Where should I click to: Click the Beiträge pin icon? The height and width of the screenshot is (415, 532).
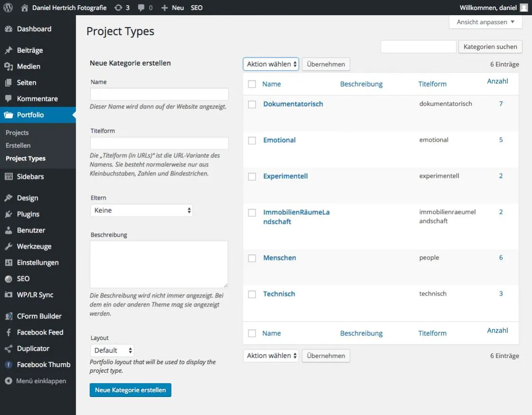click(x=9, y=50)
